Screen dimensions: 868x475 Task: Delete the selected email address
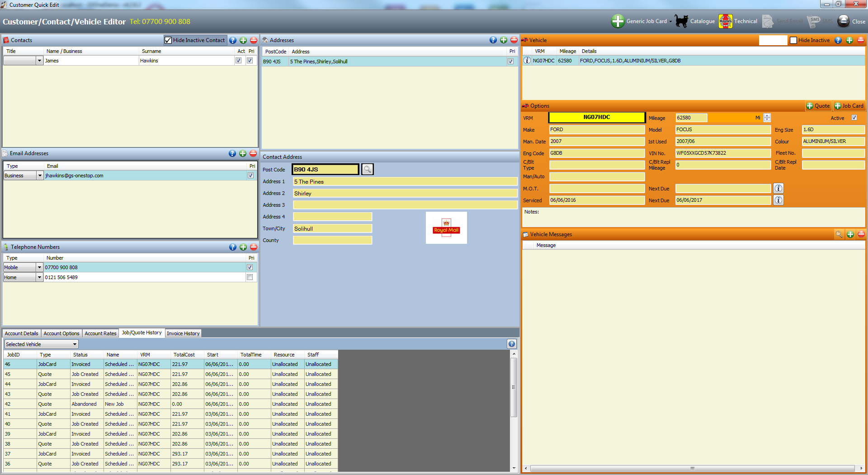click(x=253, y=153)
